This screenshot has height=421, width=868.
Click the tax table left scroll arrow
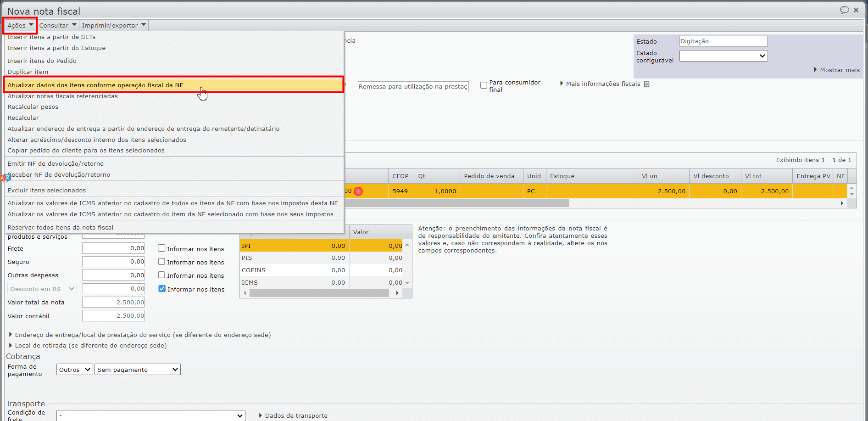245,293
